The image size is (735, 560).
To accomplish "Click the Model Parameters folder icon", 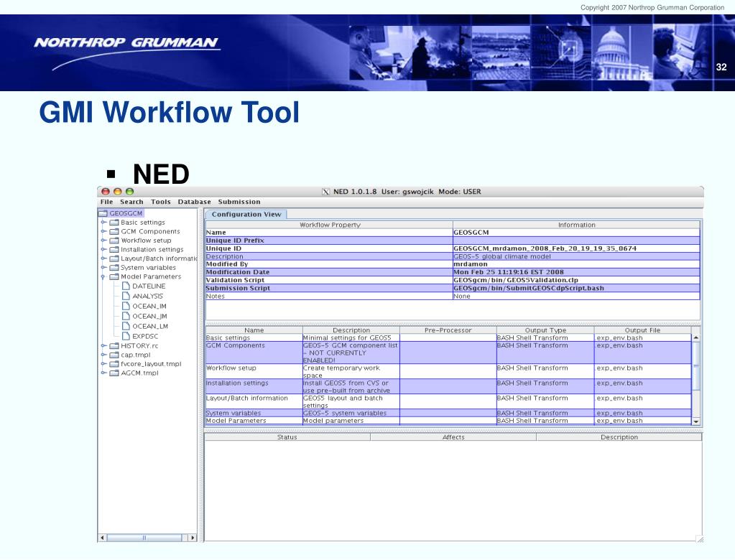I will [x=114, y=276].
